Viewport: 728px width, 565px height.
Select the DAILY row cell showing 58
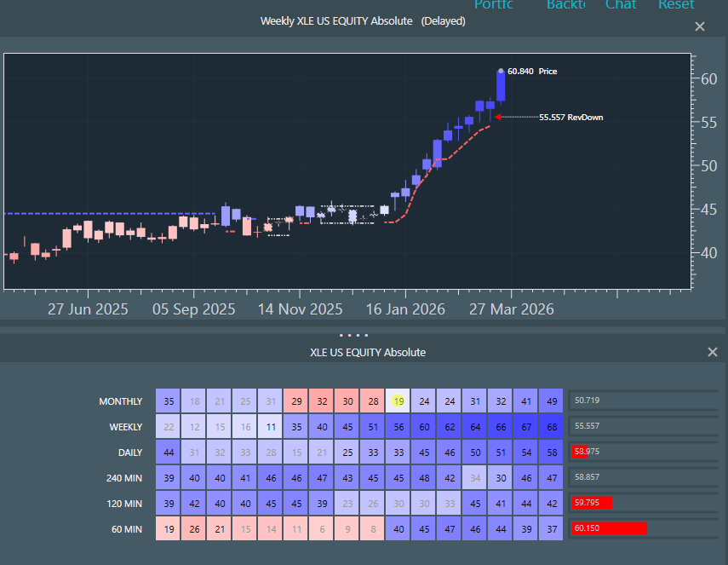click(x=551, y=453)
